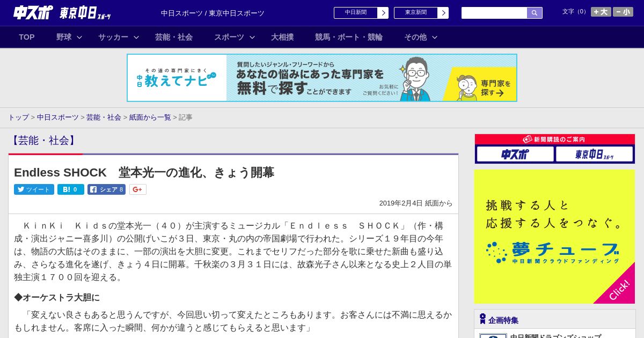The width and height of the screenshot is (644, 338).
Task: Go to トップ in the breadcrumb
Action: 18,117
